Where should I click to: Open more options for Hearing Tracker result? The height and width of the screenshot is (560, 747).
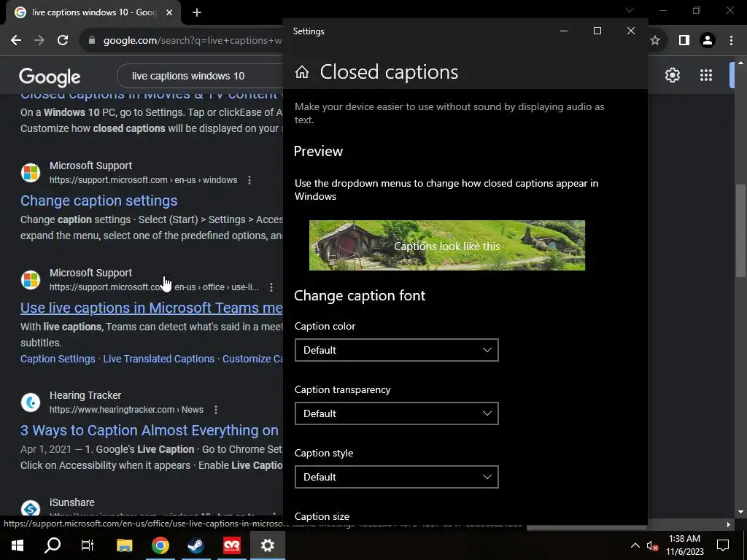(216, 410)
